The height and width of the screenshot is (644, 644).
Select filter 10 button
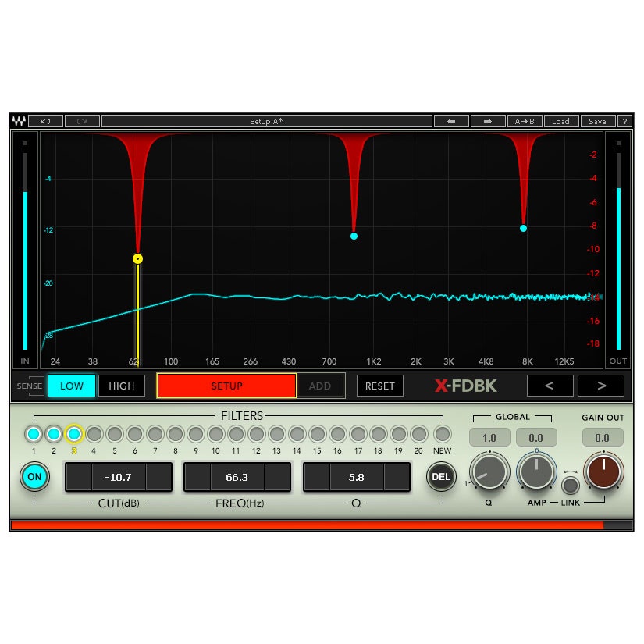pos(216,434)
